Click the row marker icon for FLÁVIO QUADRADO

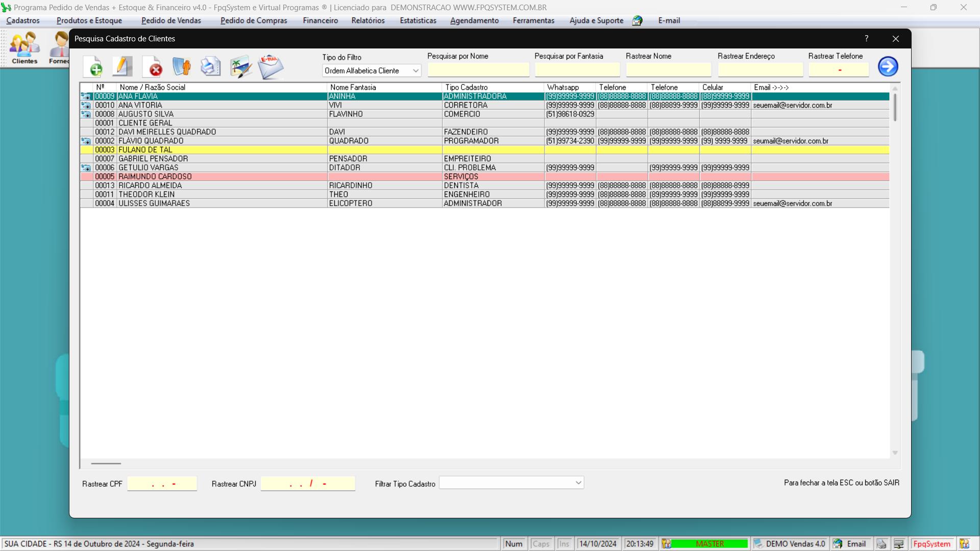pos(86,141)
